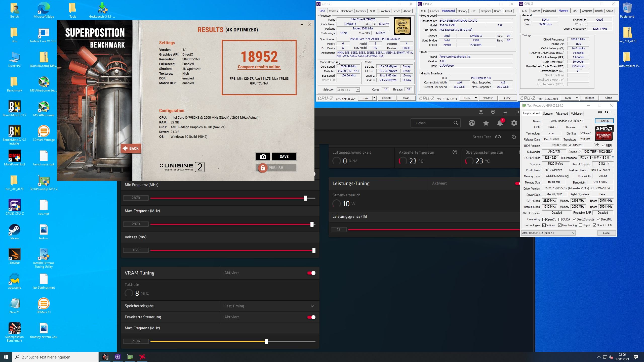The height and width of the screenshot is (362, 644).
Task: Click the reset tuning arrow icon
Action: tap(514, 137)
